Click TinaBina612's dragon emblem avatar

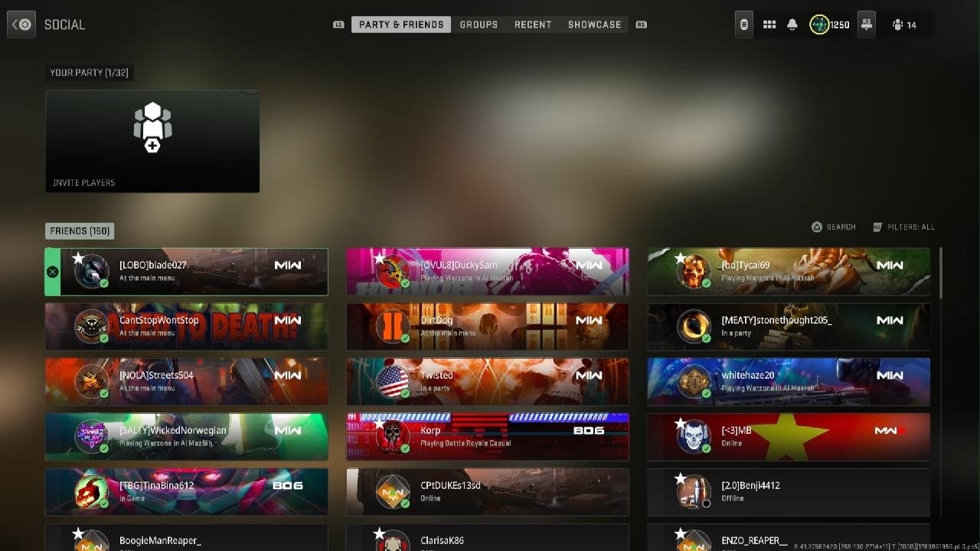91,492
